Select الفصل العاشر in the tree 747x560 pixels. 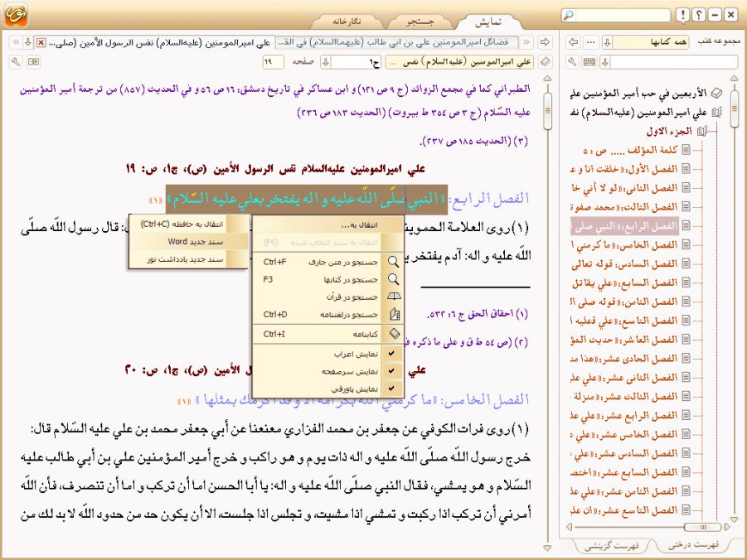624,340
